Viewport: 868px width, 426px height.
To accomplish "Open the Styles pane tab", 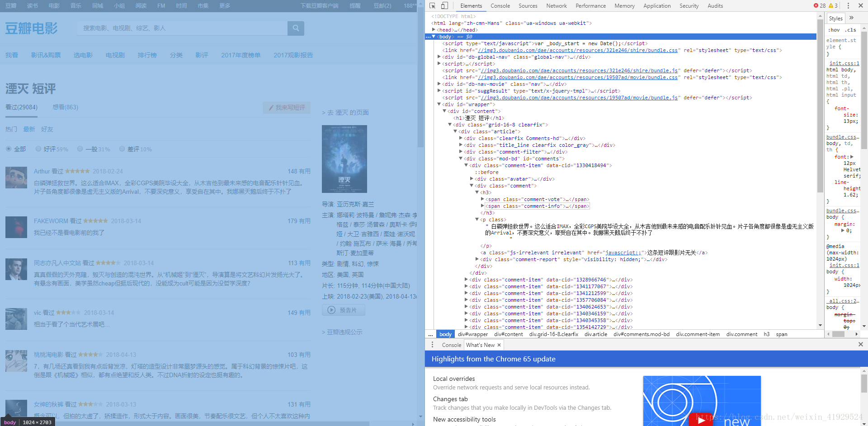I will click(836, 18).
